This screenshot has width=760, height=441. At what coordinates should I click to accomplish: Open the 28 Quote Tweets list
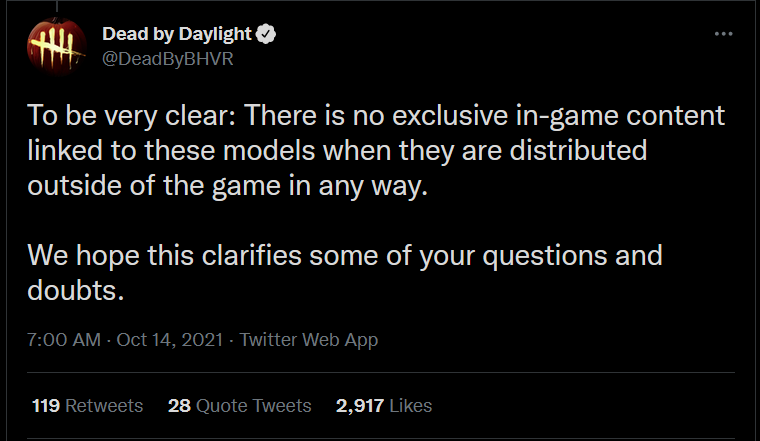point(239,406)
